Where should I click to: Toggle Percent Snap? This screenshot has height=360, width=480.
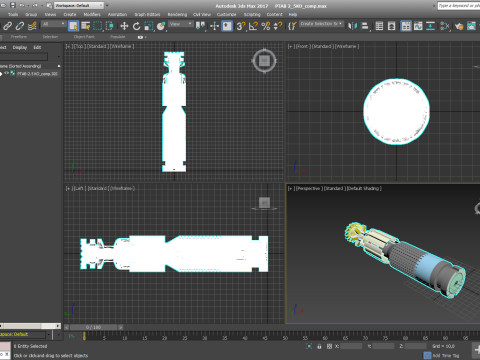(x=266, y=26)
